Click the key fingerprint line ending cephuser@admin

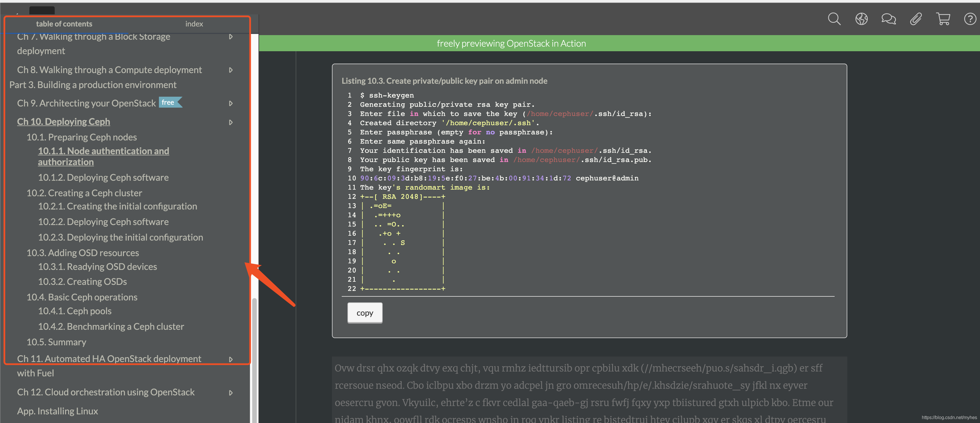tap(499, 178)
